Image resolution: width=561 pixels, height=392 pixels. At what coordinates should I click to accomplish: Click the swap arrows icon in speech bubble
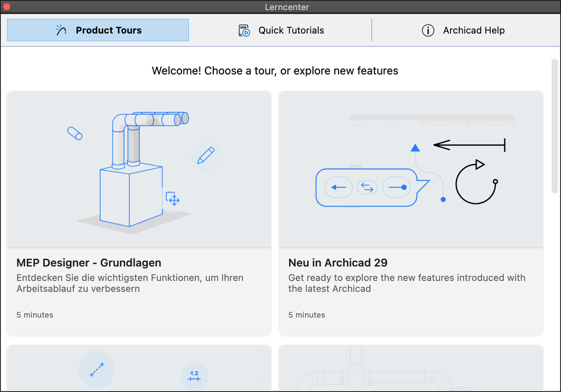click(367, 187)
